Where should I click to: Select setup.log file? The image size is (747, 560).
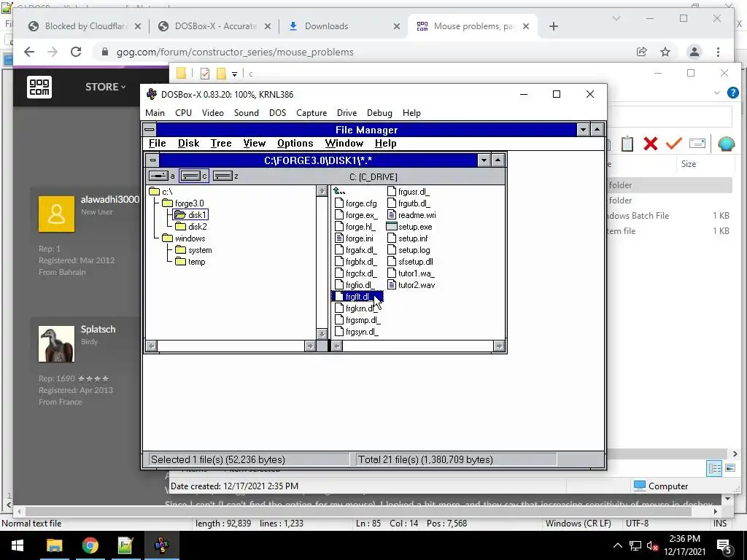coord(409,250)
